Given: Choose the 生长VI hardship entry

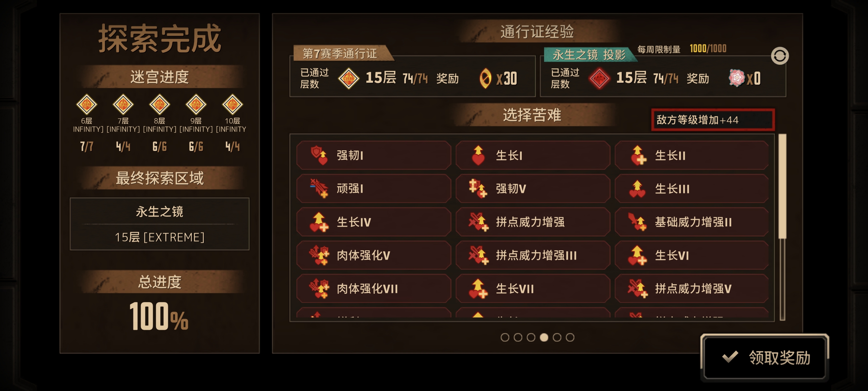Looking at the screenshot, I should tap(691, 255).
